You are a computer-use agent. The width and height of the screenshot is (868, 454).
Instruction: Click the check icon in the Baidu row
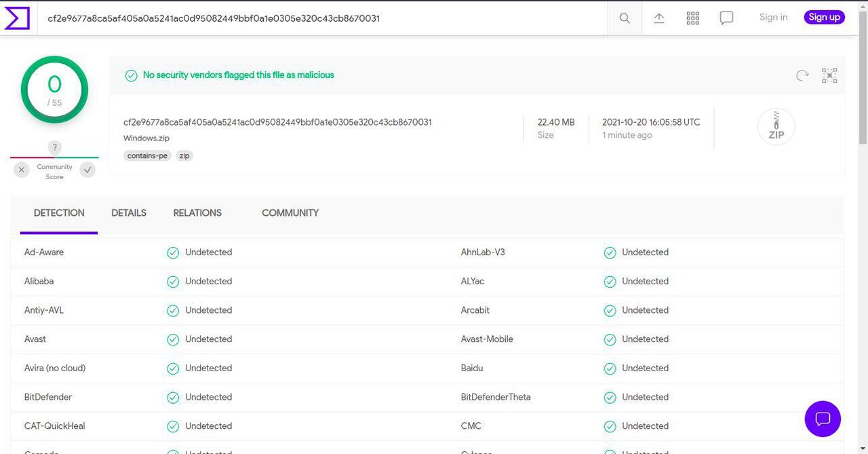tap(610, 368)
